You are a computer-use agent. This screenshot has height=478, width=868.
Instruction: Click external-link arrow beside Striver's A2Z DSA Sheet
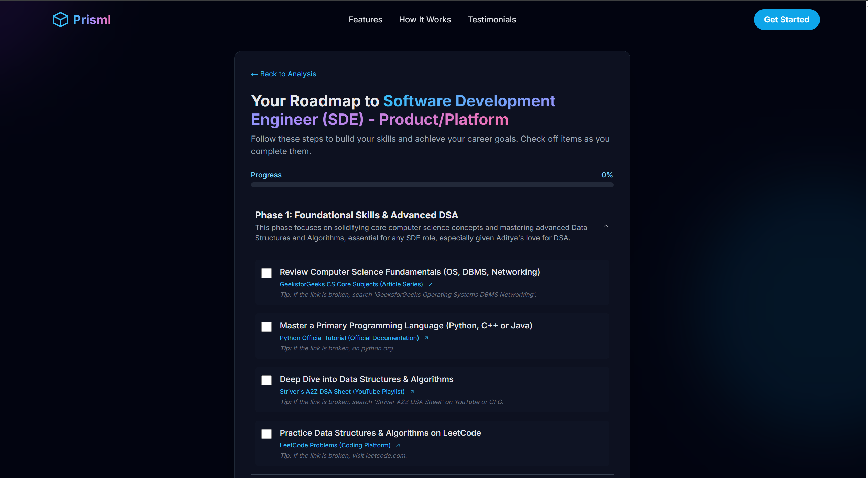coord(412,392)
